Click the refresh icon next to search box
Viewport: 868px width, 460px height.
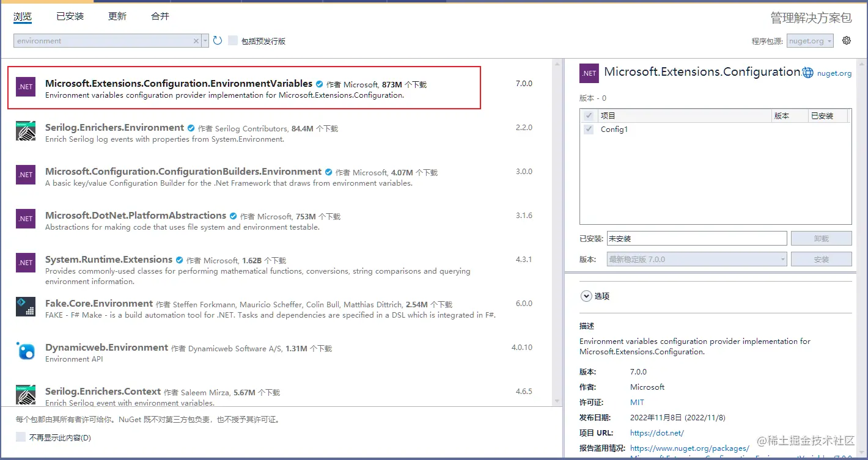218,41
